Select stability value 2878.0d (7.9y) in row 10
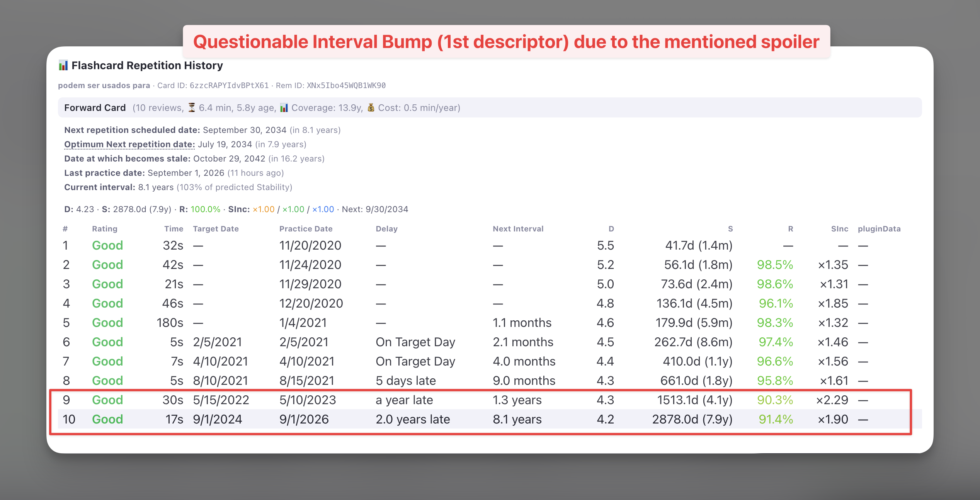 [x=692, y=419]
